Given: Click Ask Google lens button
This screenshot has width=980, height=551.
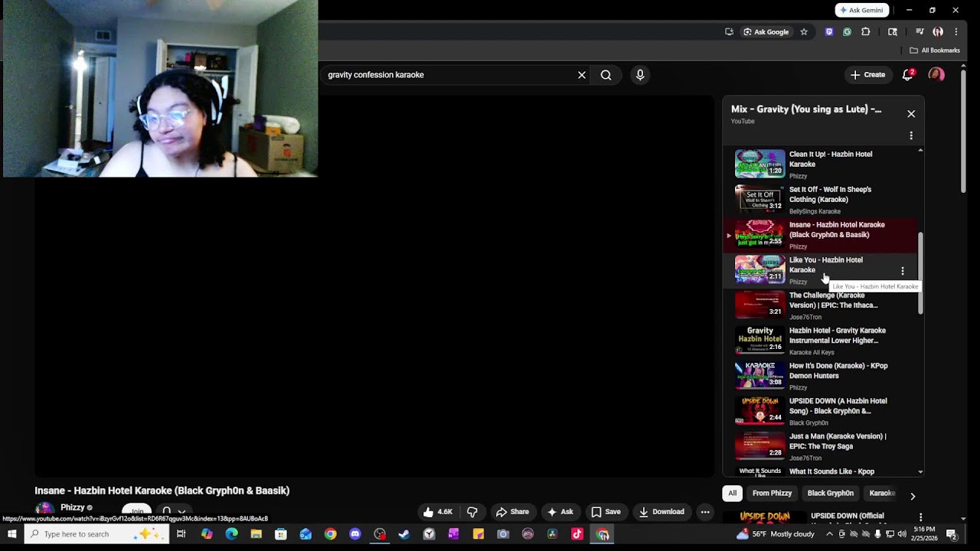Looking at the screenshot, I should (x=766, y=32).
